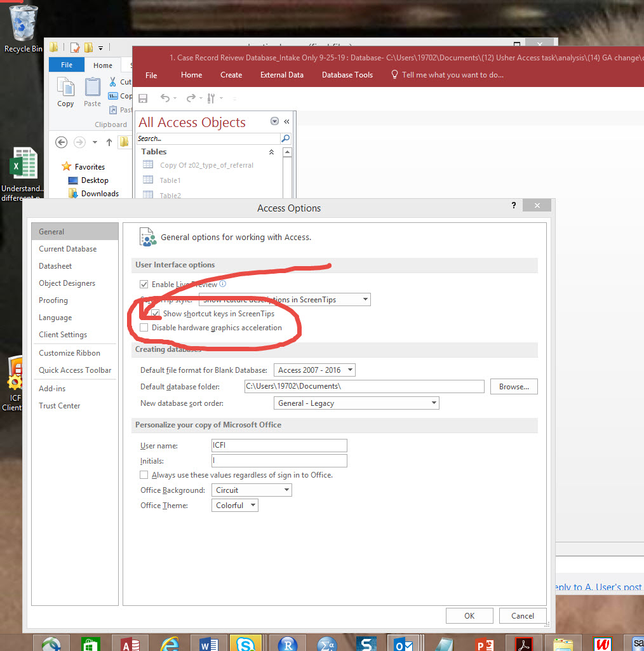Click the Redo arrow in Access toolbar
The height and width of the screenshot is (651, 644).
[x=191, y=98]
